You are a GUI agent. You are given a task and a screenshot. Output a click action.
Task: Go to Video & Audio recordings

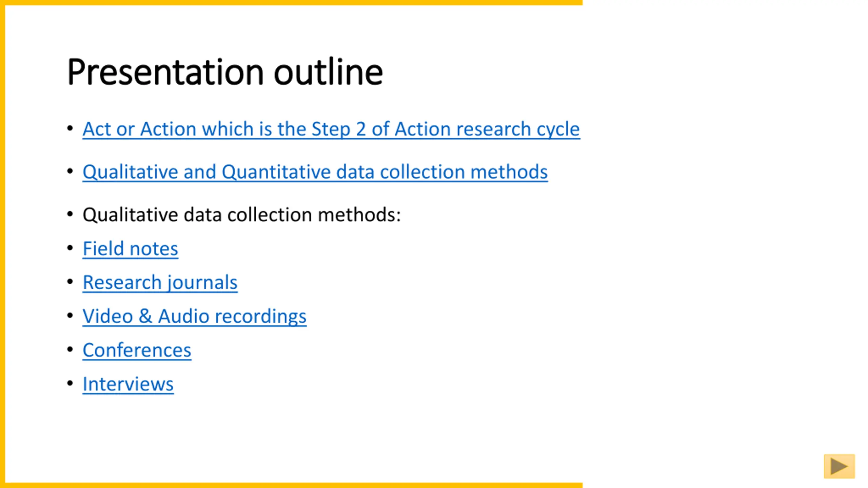pos(195,316)
